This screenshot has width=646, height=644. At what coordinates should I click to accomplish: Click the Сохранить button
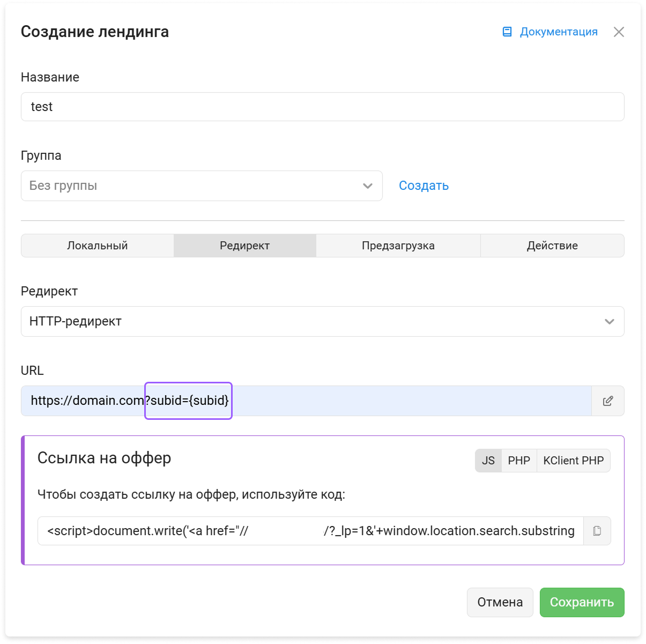(582, 603)
